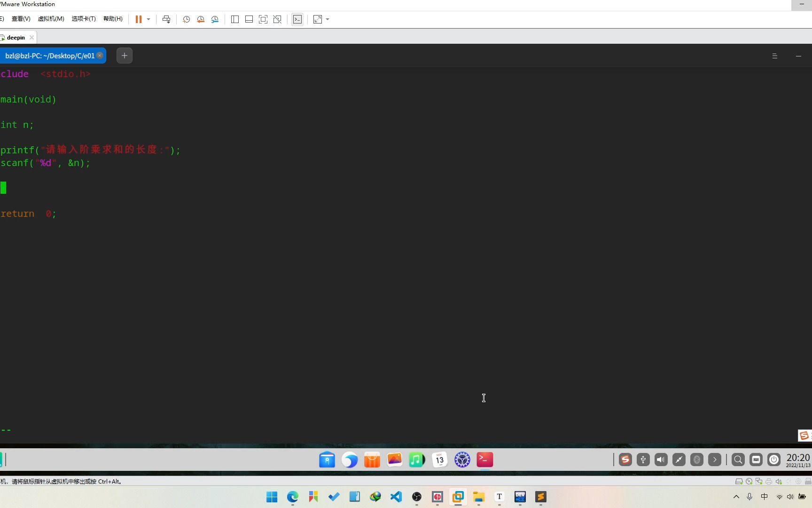Mute sound via the deepin tray speaker icon
This screenshot has height=508, width=812.
click(x=660, y=460)
